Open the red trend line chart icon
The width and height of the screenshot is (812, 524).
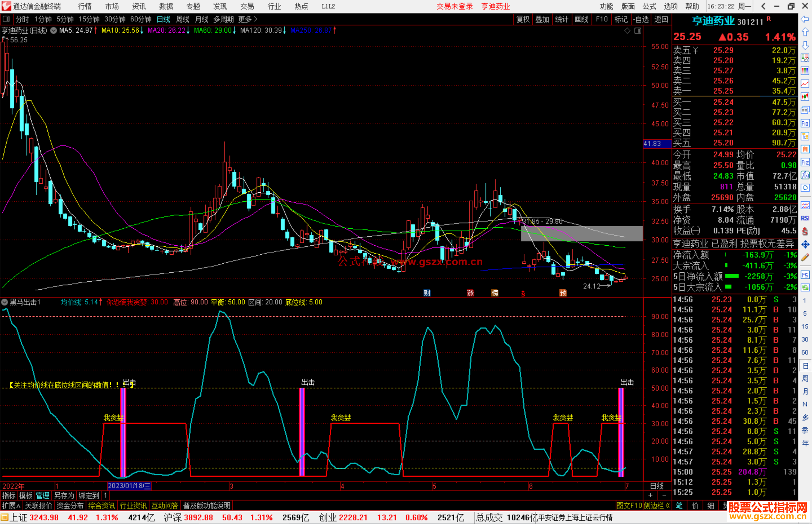point(805,84)
